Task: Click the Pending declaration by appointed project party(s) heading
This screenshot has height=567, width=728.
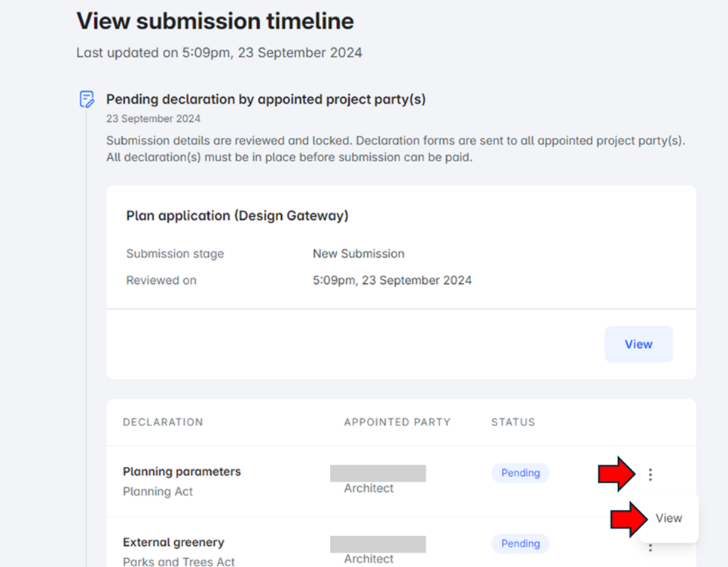Action: pyautogui.click(x=265, y=99)
